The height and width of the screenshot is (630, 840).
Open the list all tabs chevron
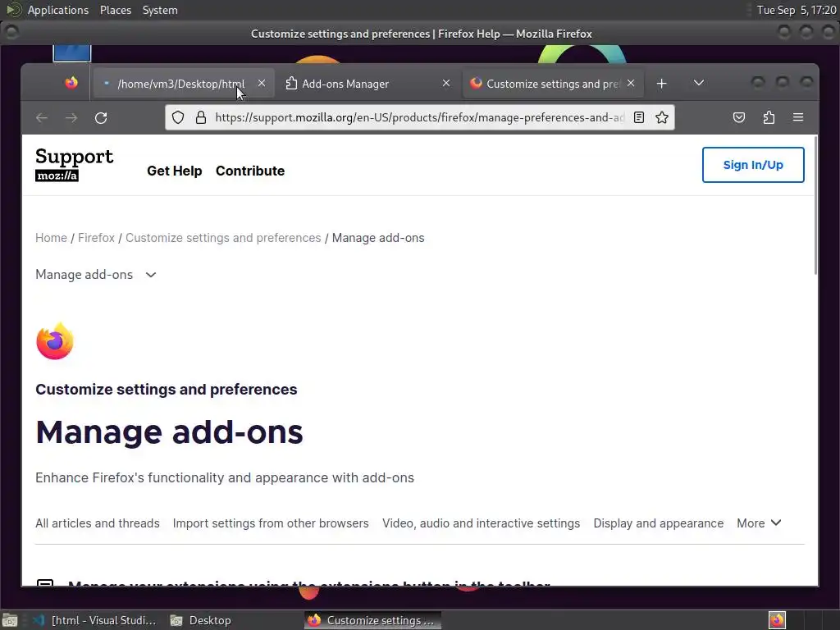tap(699, 83)
